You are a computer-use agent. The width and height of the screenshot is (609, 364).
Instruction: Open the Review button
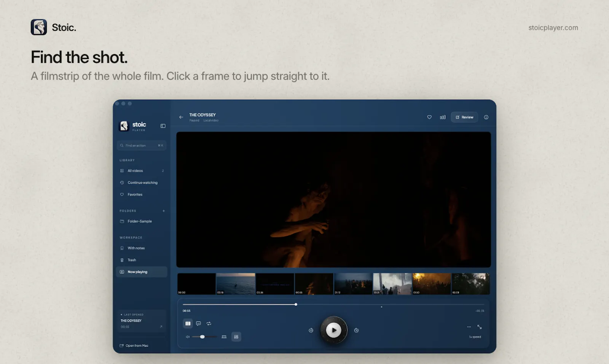[x=464, y=117]
